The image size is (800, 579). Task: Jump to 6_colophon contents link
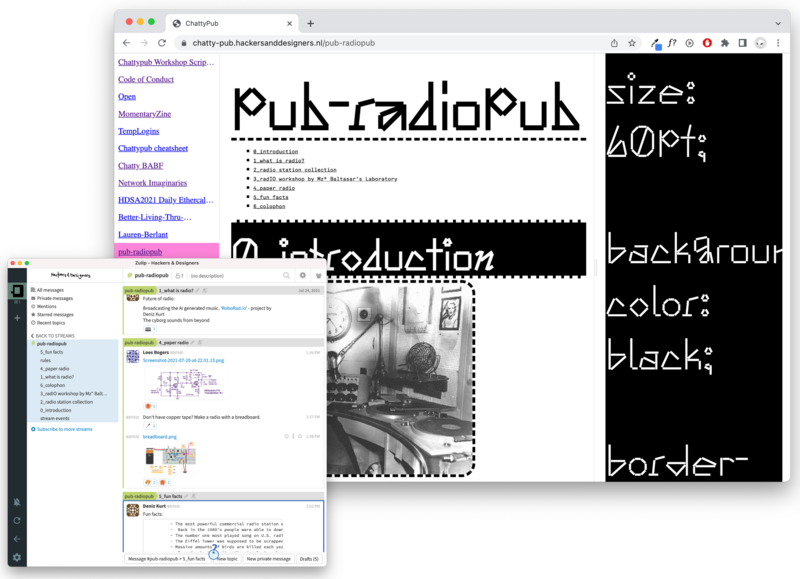tap(269, 207)
